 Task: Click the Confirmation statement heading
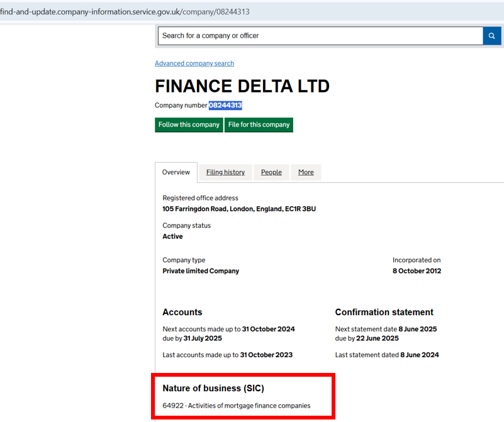click(384, 312)
